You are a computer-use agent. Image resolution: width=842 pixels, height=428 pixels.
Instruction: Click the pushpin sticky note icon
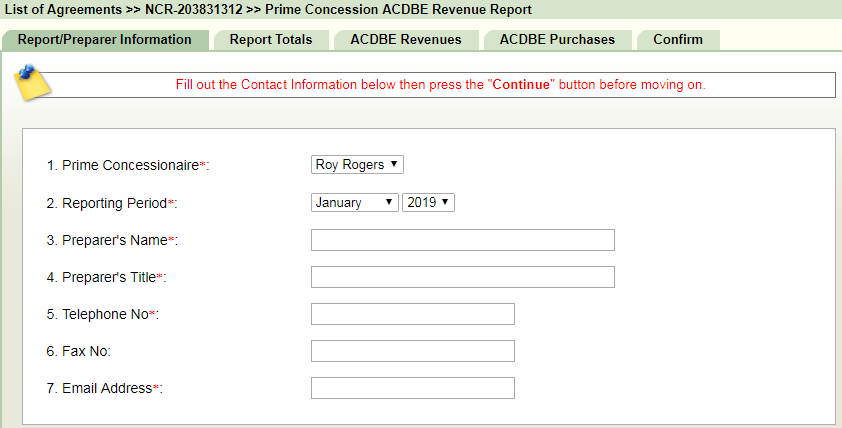point(33,82)
